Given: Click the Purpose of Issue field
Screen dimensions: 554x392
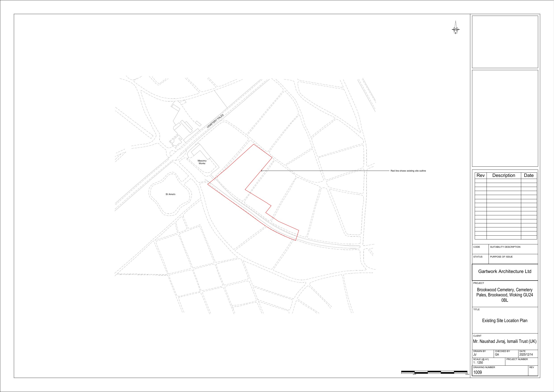Looking at the screenshot, I should [x=501, y=257].
